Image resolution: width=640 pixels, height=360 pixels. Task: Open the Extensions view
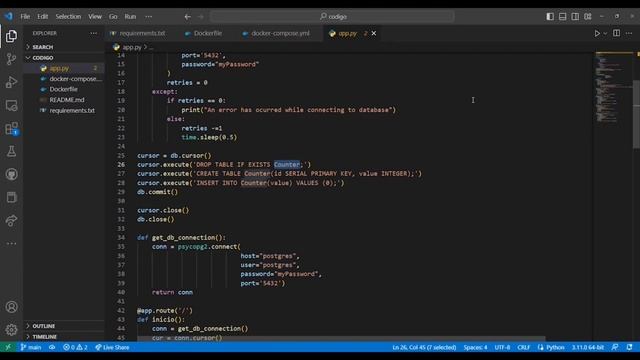pos(11,129)
